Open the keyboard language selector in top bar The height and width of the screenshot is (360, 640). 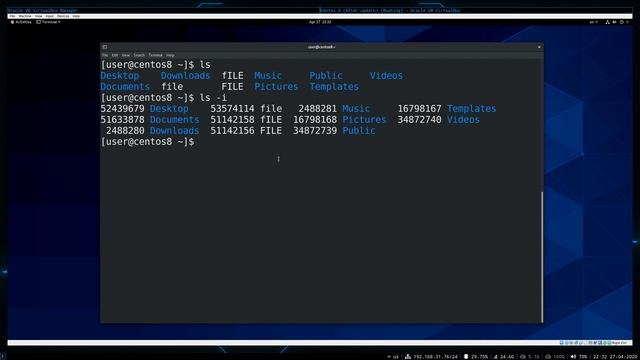[593, 22]
